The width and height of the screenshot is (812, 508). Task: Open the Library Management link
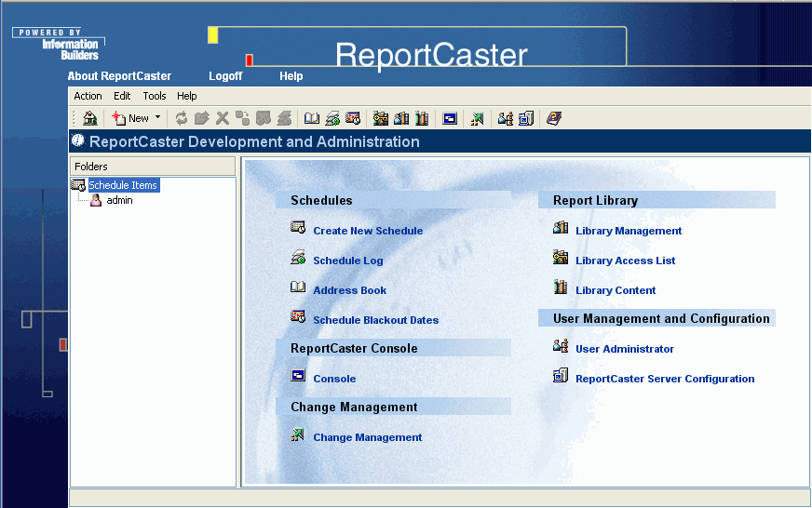tap(629, 232)
